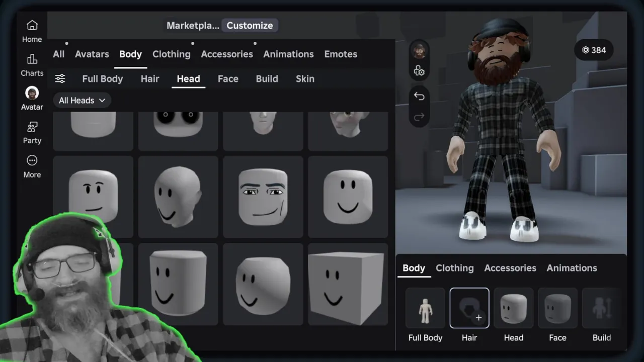View Robux balance 384

point(594,50)
